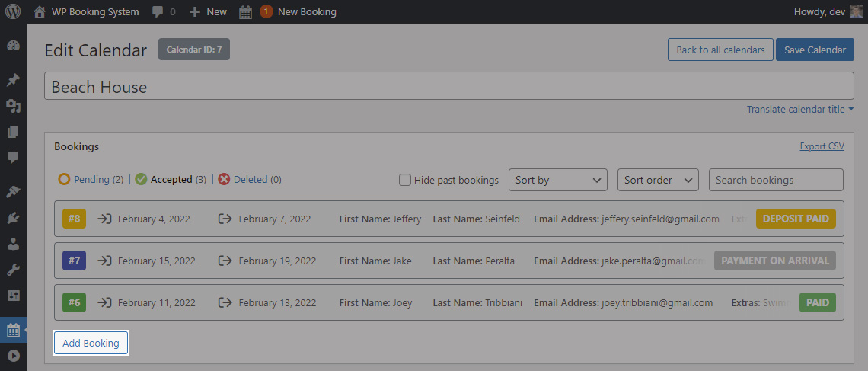Image resolution: width=868 pixels, height=371 pixels.
Task: Open Users via the sidebar person icon
Action: [13, 244]
